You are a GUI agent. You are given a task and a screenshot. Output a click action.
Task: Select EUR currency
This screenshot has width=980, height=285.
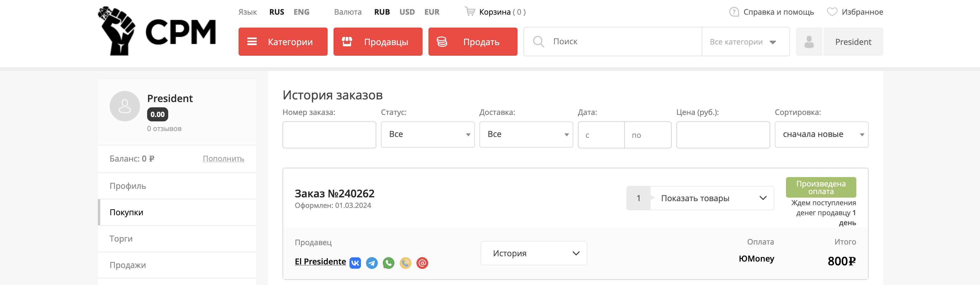432,12
